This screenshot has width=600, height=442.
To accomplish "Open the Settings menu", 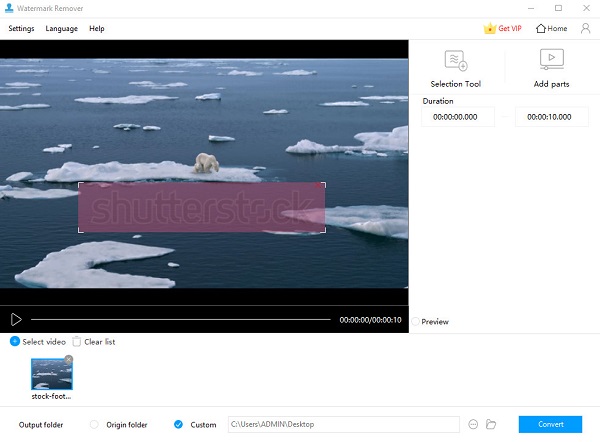I will click(x=21, y=28).
